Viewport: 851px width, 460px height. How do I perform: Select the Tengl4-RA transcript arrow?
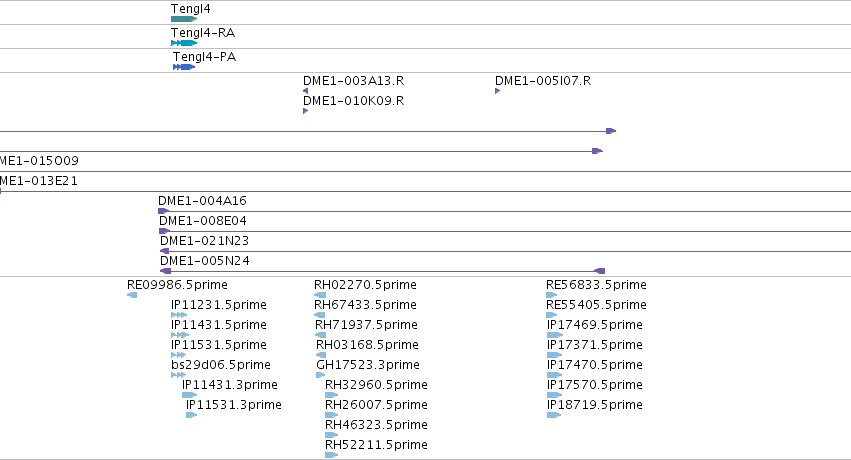pyautogui.click(x=183, y=43)
